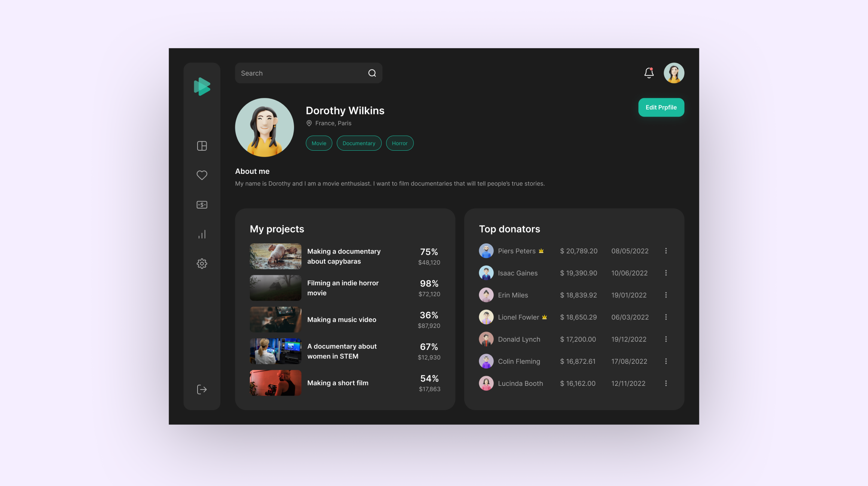The height and width of the screenshot is (486, 868).
Task: Open notifications bell icon
Action: (649, 73)
